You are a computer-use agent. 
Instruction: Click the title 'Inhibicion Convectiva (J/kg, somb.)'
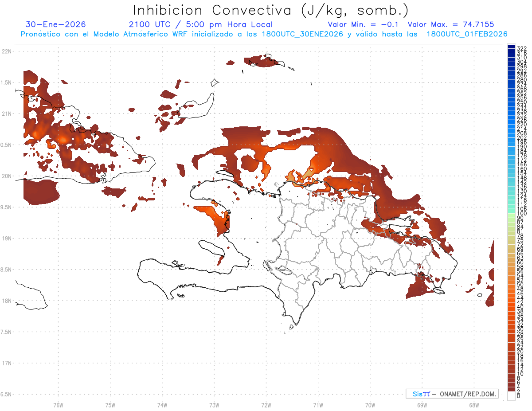271,10
